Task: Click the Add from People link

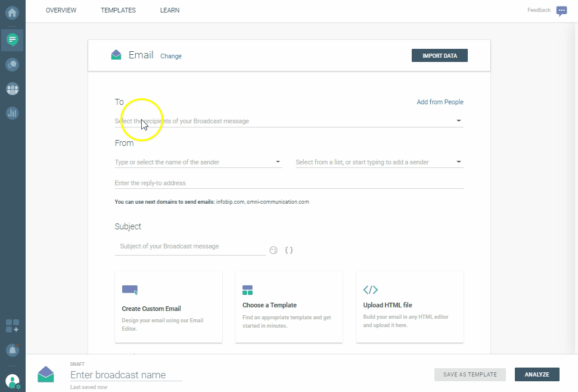Action: (440, 102)
